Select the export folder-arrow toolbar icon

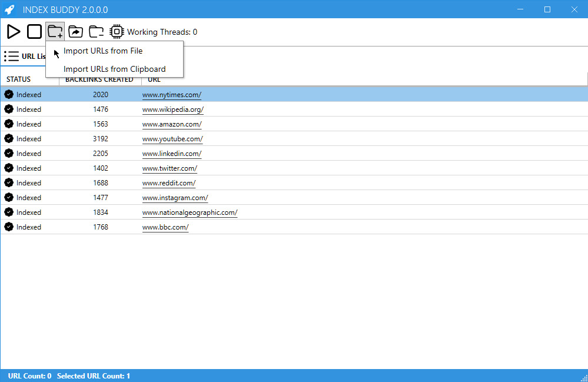(75, 31)
